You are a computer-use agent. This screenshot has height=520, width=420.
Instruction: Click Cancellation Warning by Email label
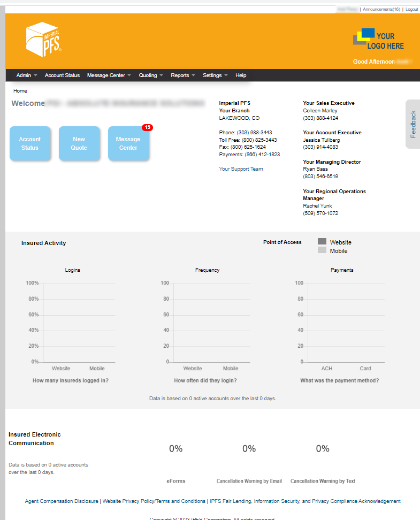click(249, 481)
